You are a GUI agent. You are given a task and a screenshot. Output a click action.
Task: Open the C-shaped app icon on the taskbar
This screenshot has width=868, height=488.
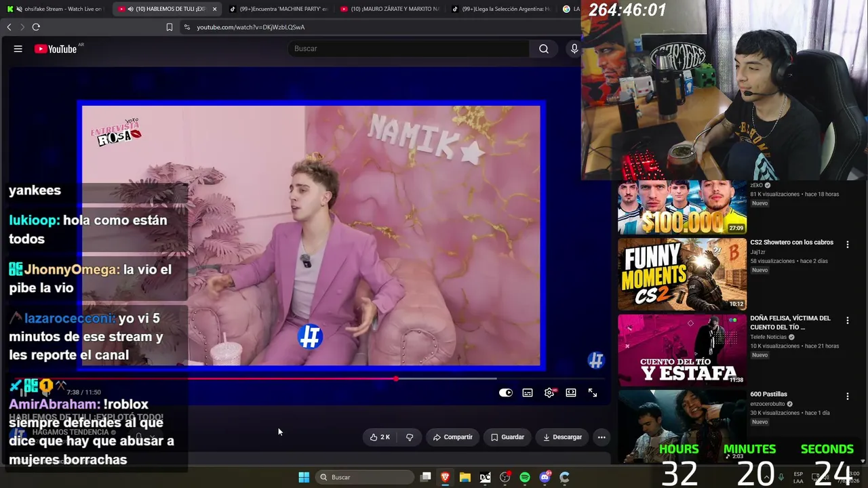pos(564,477)
